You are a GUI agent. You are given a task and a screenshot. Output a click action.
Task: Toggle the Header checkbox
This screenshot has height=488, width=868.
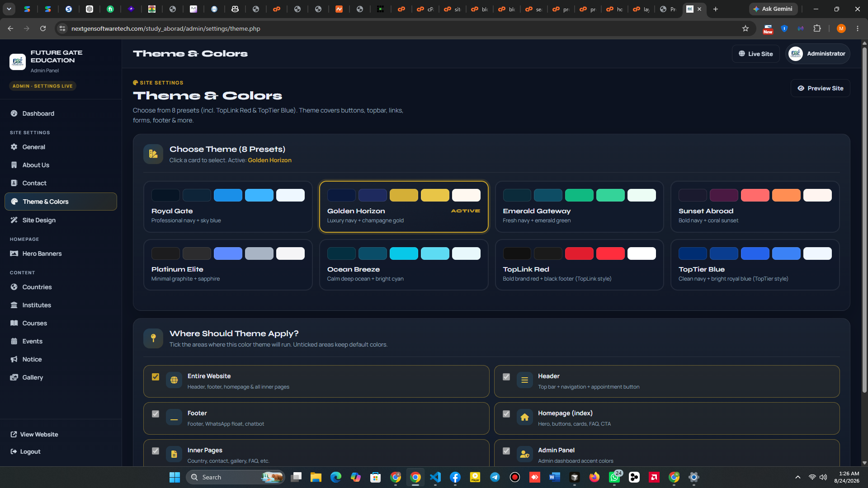(506, 377)
